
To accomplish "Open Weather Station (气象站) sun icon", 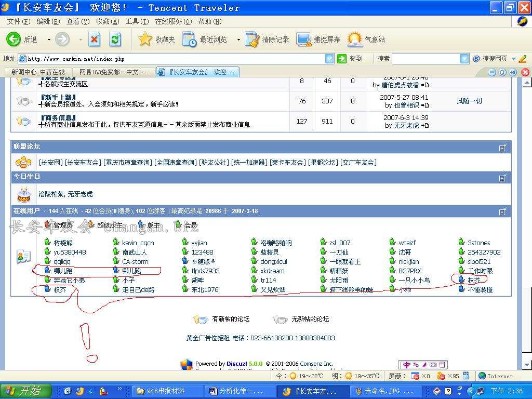I will [354, 39].
